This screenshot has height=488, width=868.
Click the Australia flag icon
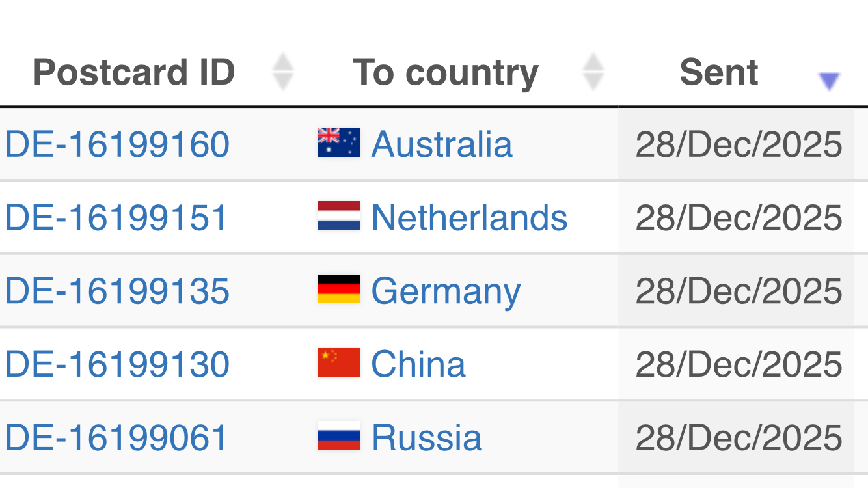tap(339, 143)
